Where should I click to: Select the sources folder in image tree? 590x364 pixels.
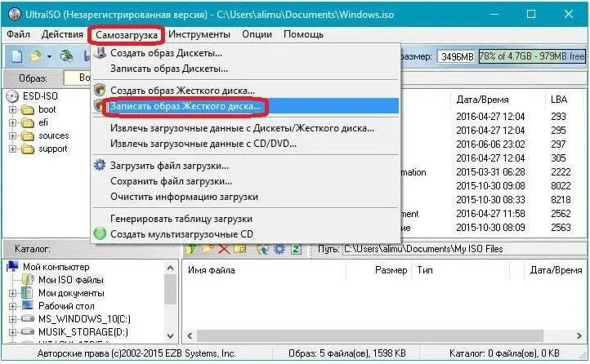pos(54,135)
